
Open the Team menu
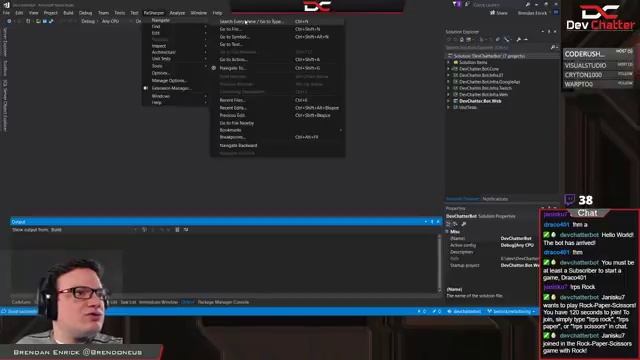pos(103,13)
